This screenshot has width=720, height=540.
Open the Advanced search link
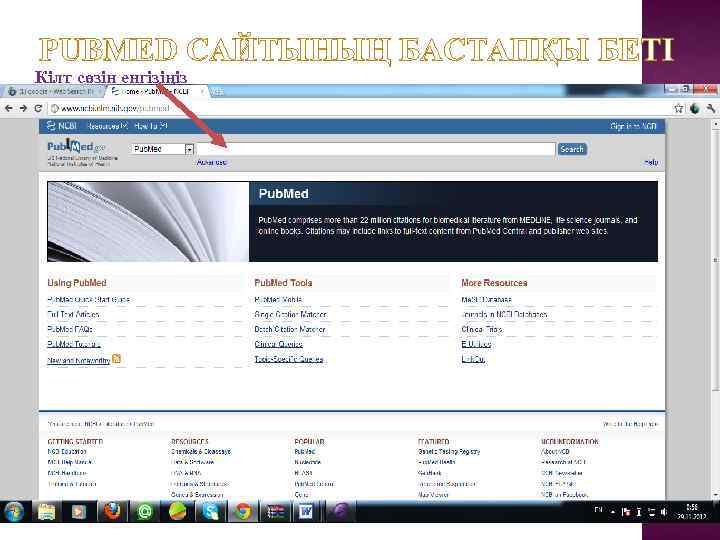(212, 163)
